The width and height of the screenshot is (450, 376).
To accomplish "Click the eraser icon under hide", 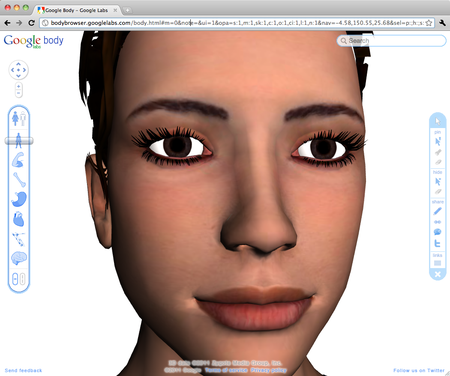I will click(x=438, y=192).
